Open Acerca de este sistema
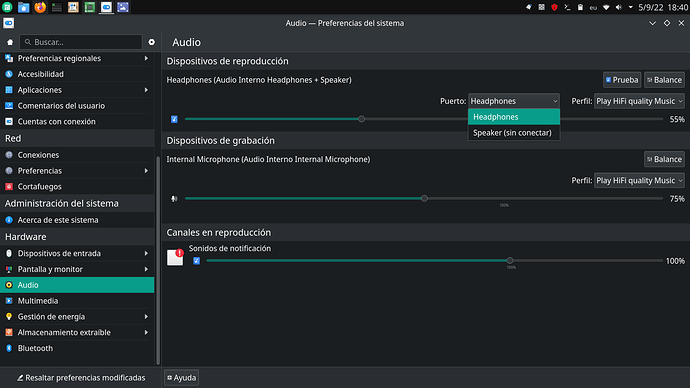Viewport: 690px width, 388px height. pos(77,220)
